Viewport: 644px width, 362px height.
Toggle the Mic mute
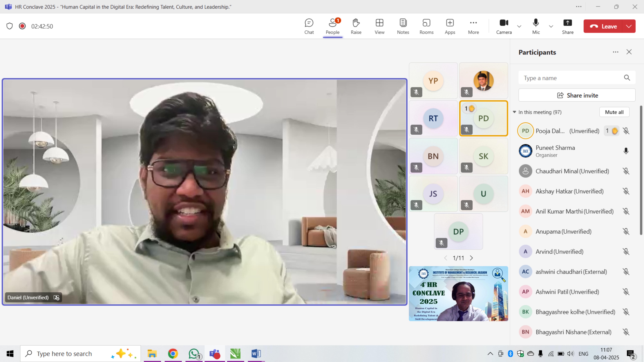[x=536, y=26]
